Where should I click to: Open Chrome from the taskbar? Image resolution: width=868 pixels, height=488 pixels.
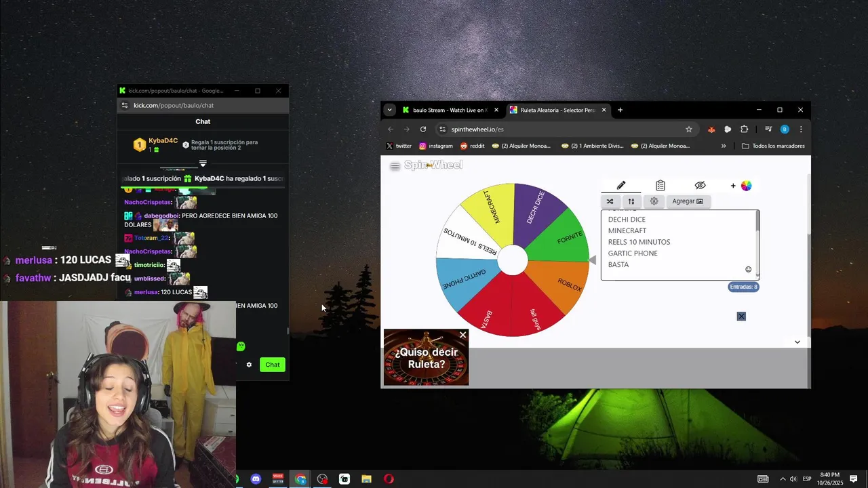click(300, 479)
